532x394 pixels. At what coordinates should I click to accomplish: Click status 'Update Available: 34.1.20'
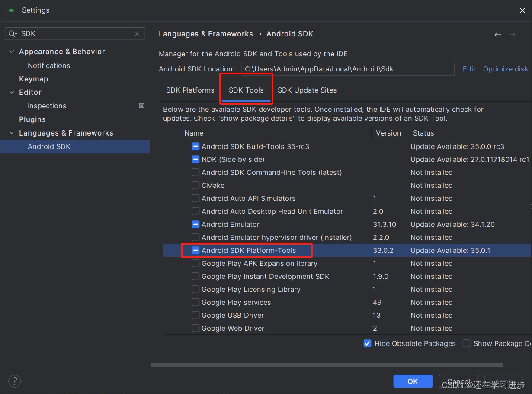tap(452, 224)
